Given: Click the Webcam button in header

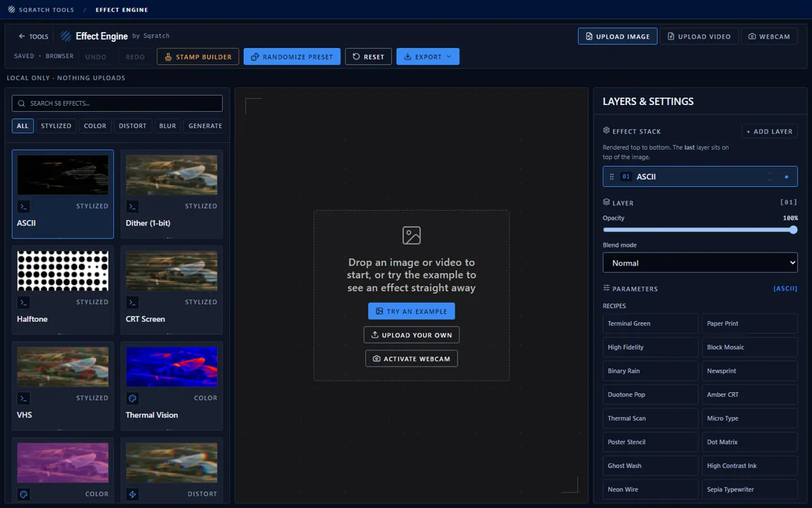Looking at the screenshot, I should 769,37.
